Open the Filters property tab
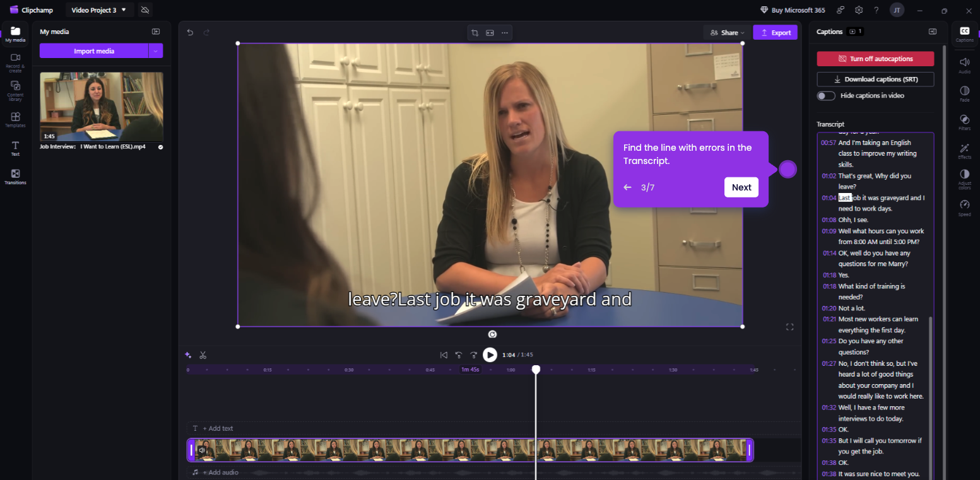This screenshot has height=480, width=980. (x=964, y=122)
